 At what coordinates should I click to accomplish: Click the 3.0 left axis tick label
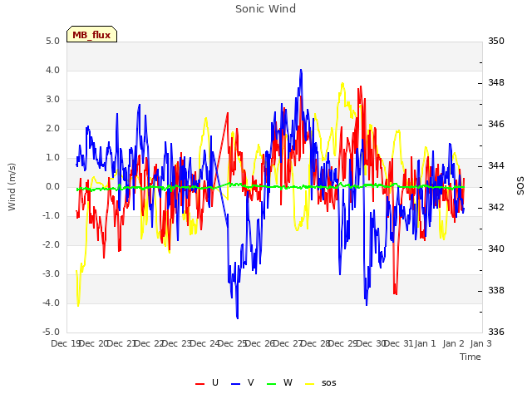pyautogui.click(x=52, y=100)
